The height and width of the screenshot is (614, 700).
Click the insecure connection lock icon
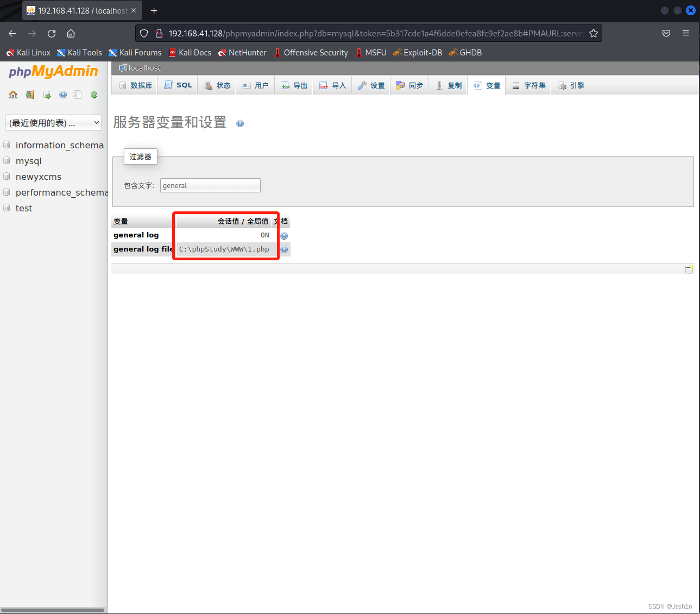159,33
